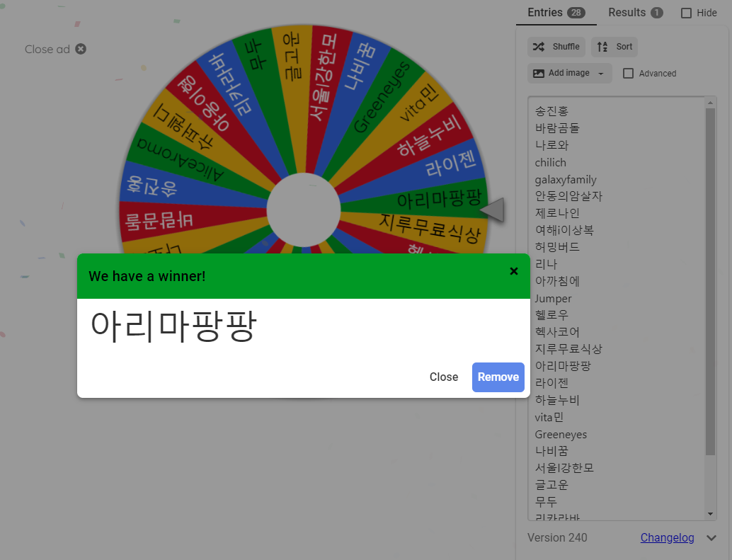Click entry Jumper in the list

coord(553,299)
